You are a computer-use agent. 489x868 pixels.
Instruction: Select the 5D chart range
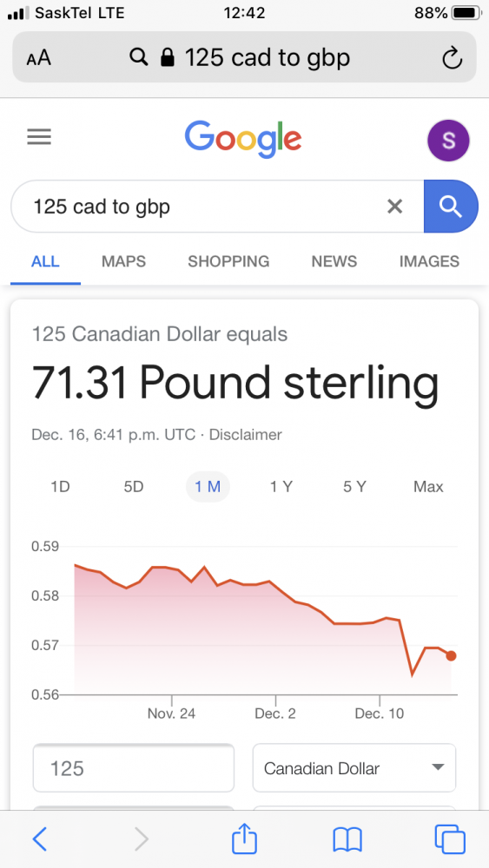pos(134,487)
